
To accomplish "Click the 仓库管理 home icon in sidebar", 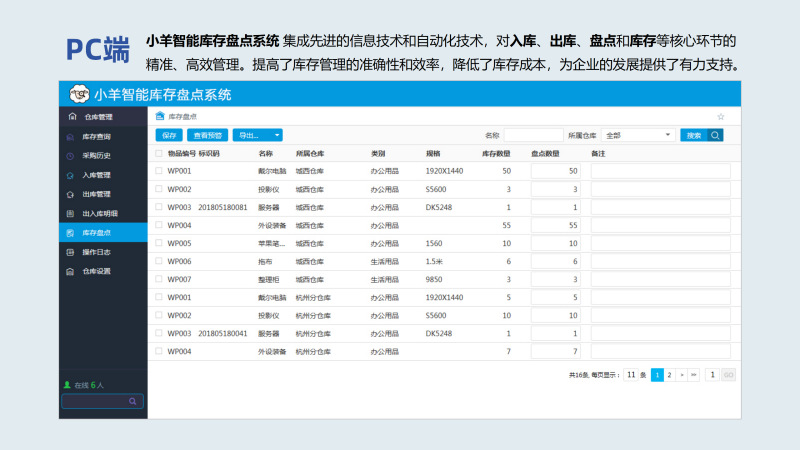I will (x=72, y=117).
